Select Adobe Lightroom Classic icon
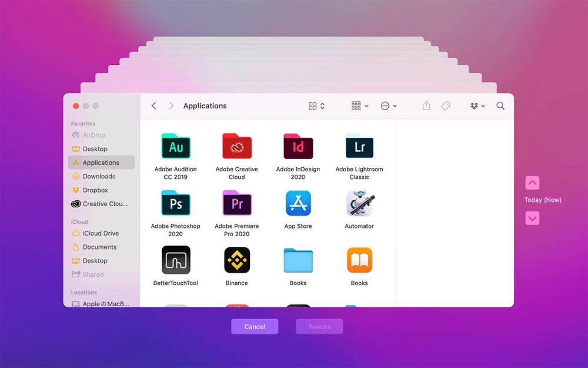Image resolution: width=588 pixels, height=368 pixels. pos(359,147)
